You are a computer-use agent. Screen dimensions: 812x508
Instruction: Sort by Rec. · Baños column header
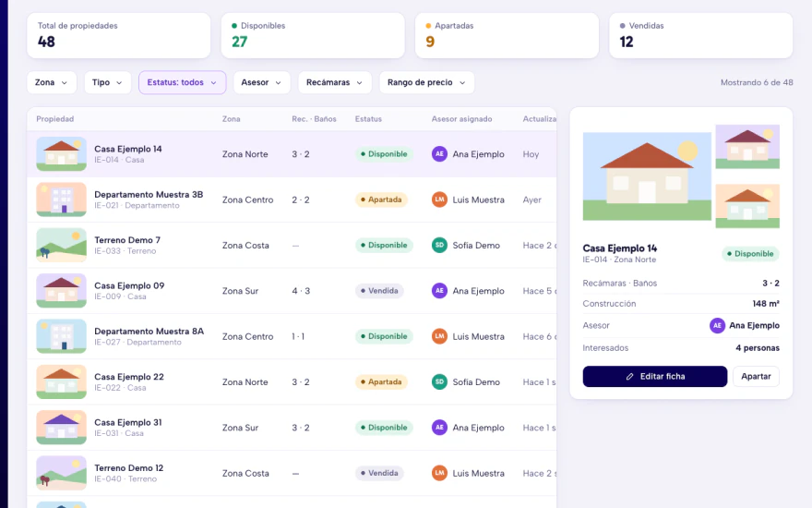coord(314,119)
